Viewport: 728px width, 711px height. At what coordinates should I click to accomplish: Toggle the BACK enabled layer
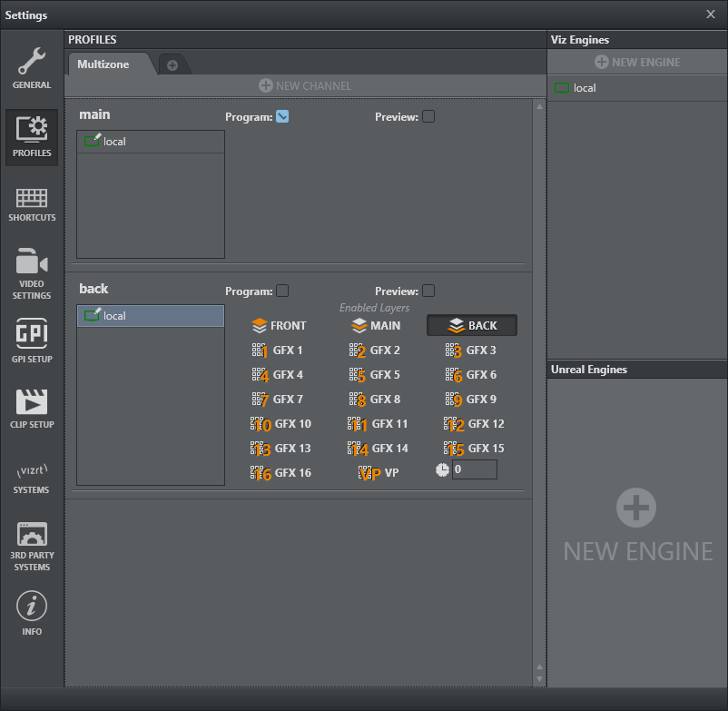coord(472,325)
